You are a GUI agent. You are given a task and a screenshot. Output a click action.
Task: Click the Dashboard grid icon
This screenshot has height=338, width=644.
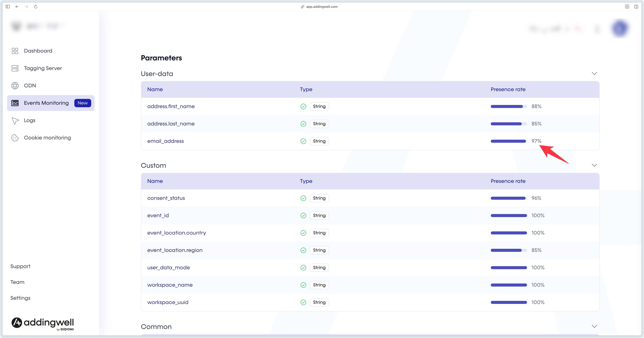coord(15,51)
